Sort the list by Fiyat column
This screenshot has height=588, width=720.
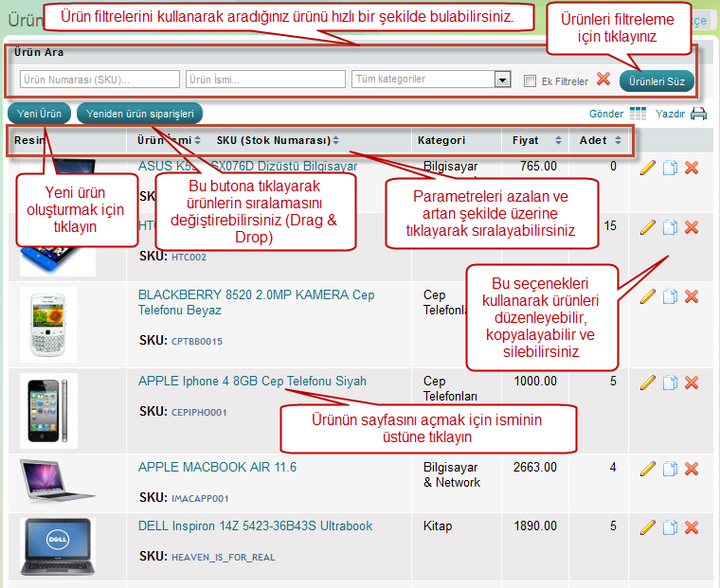[x=526, y=140]
